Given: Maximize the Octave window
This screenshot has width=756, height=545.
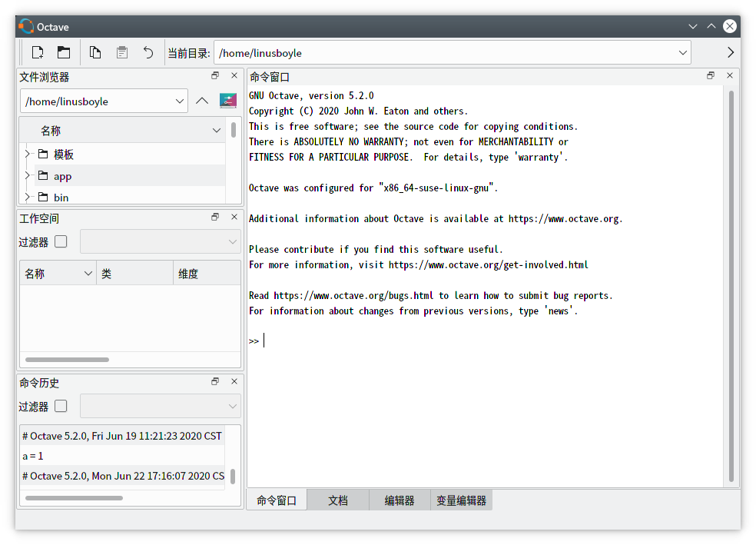Looking at the screenshot, I should (711, 26).
